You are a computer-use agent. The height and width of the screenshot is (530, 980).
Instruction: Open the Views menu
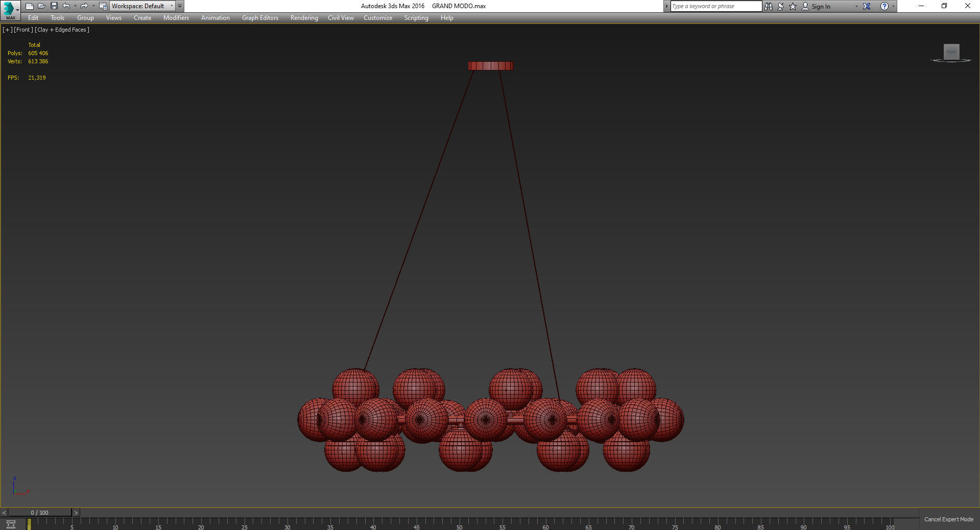tap(113, 18)
